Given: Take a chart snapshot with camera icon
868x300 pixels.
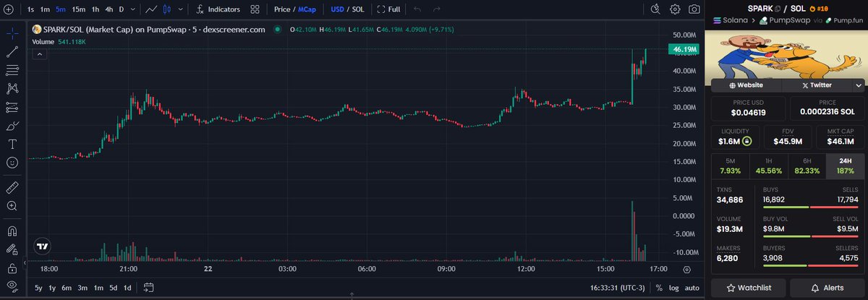Looking at the screenshot, I should (x=694, y=9).
